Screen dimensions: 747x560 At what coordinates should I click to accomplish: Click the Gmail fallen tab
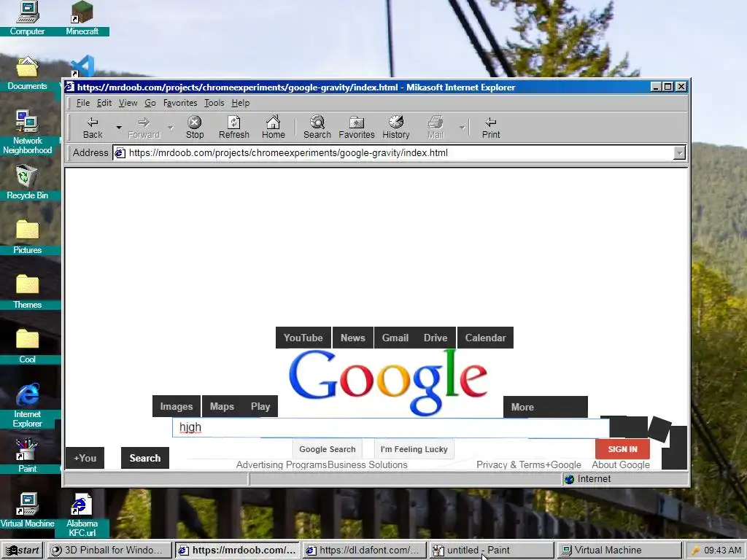click(x=395, y=338)
